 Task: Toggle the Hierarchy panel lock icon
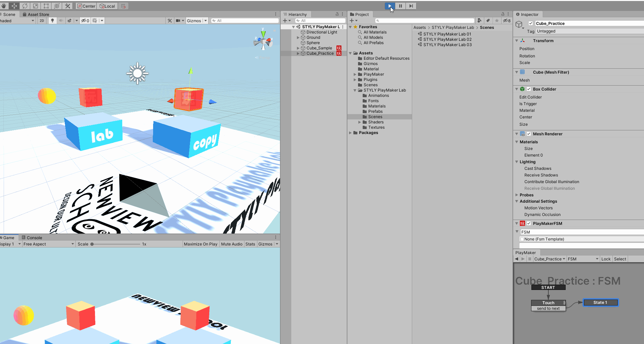click(337, 14)
